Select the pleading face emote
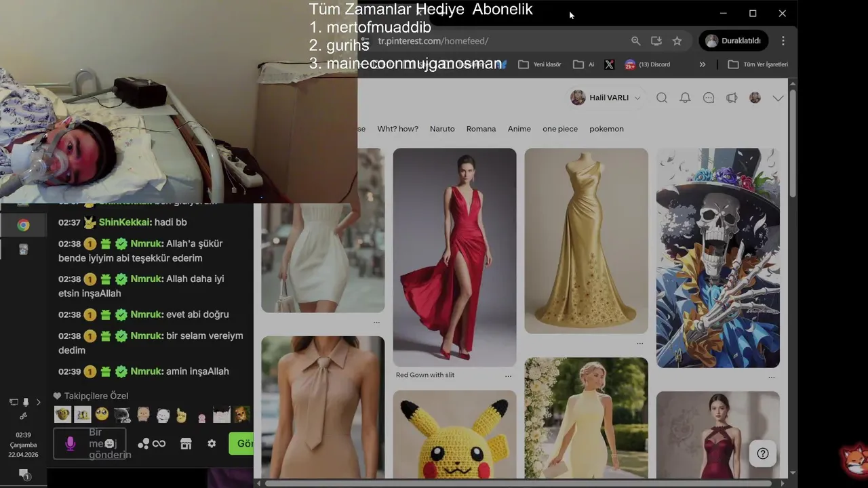The width and height of the screenshot is (868, 488). pos(102,414)
